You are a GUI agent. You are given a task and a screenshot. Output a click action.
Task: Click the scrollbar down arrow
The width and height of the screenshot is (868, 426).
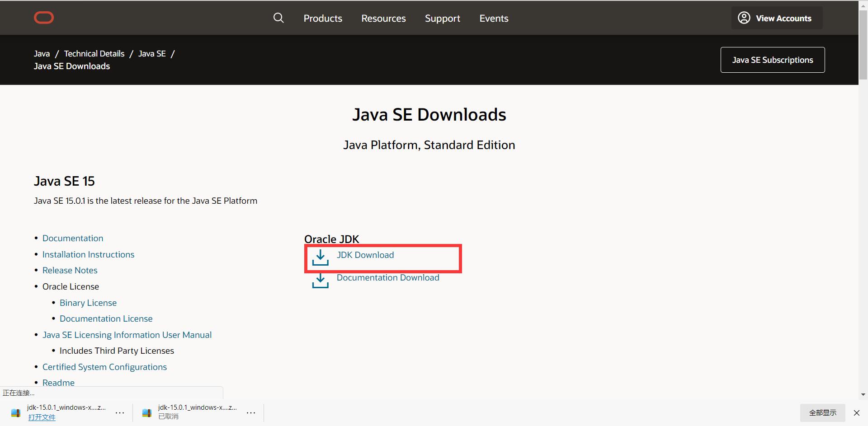pos(863,394)
